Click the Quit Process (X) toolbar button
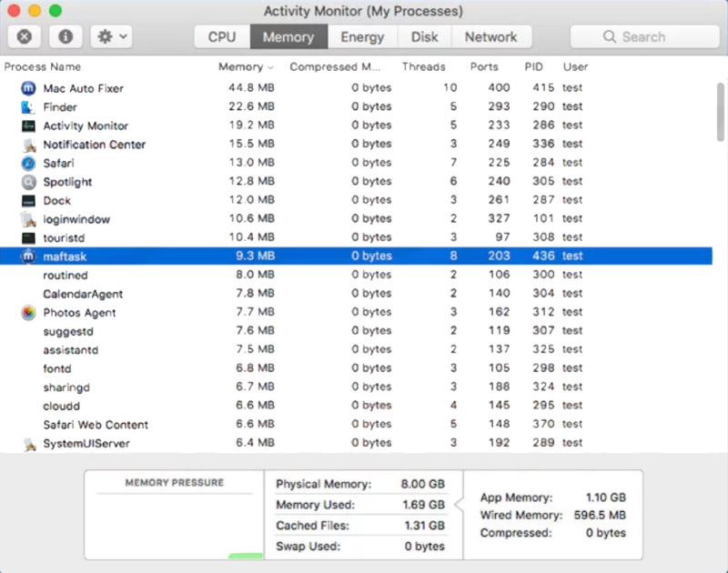Image resolution: width=728 pixels, height=573 pixels. pyautogui.click(x=25, y=37)
